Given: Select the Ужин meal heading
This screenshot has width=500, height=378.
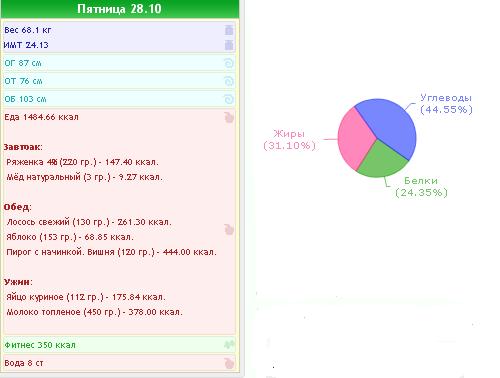Looking at the screenshot, I should [18, 282].
